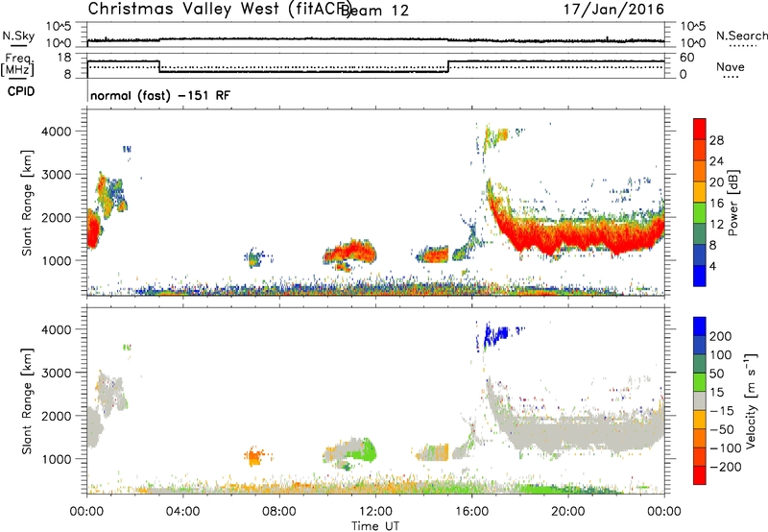This screenshot has width=768, height=532.
Task: Click the '1000' range tick of power panel
Action: [x=57, y=260]
